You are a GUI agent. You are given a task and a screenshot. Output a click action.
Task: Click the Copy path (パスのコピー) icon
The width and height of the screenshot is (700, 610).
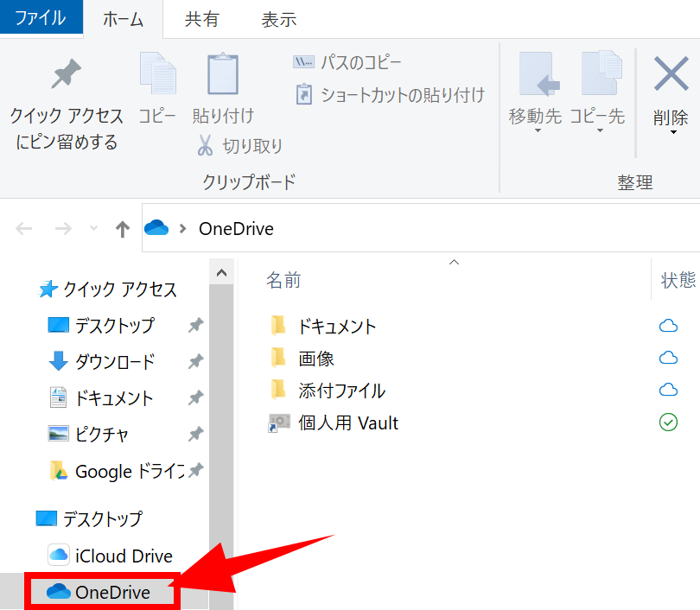coord(303,62)
